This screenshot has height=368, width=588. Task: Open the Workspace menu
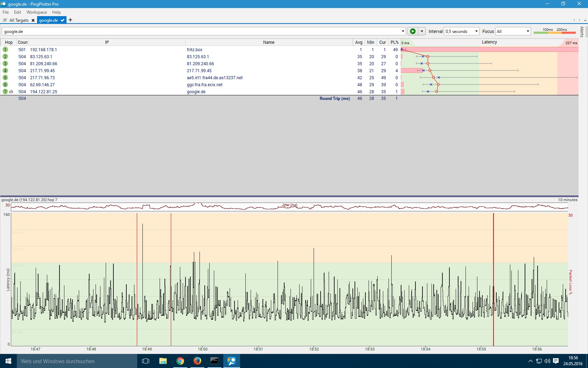pos(37,12)
